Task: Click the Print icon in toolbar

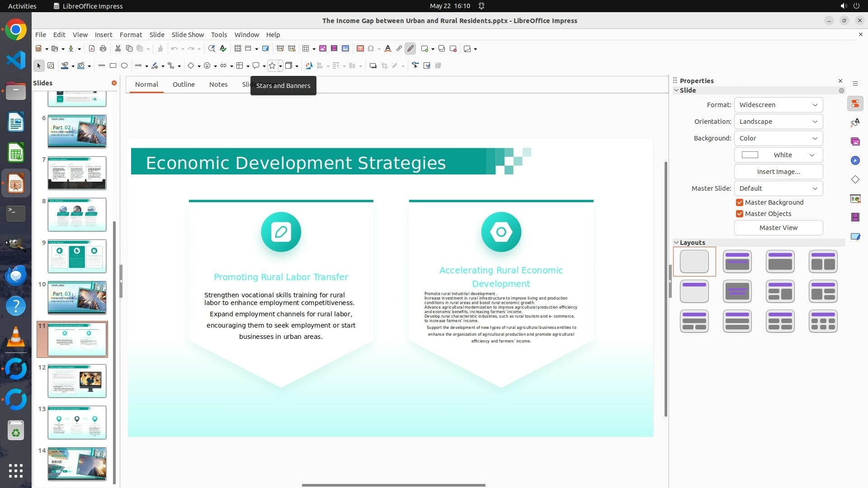Action: pos(103,49)
